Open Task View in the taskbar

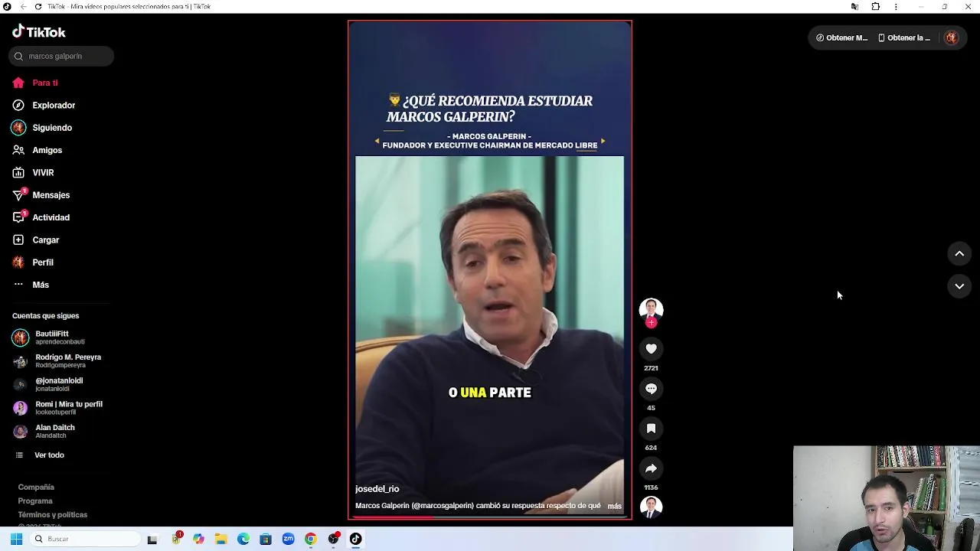152,539
